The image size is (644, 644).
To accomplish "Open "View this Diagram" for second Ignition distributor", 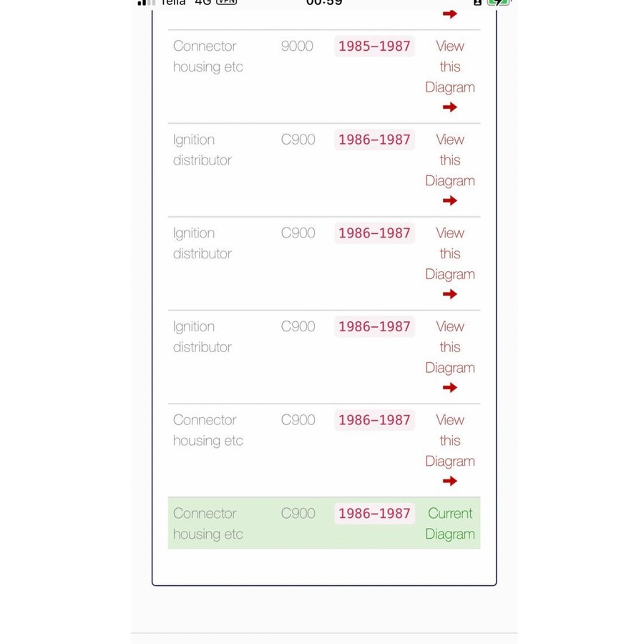I will pos(449,253).
